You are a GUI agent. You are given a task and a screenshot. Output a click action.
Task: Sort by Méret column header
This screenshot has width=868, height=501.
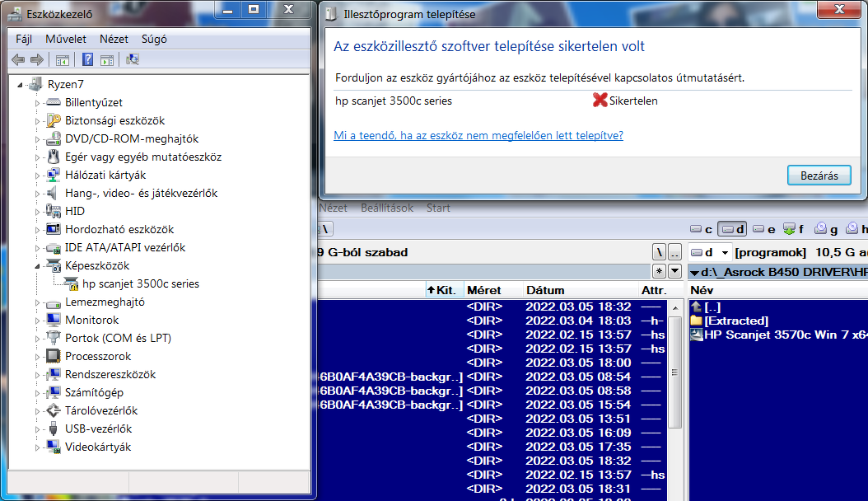(492, 290)
